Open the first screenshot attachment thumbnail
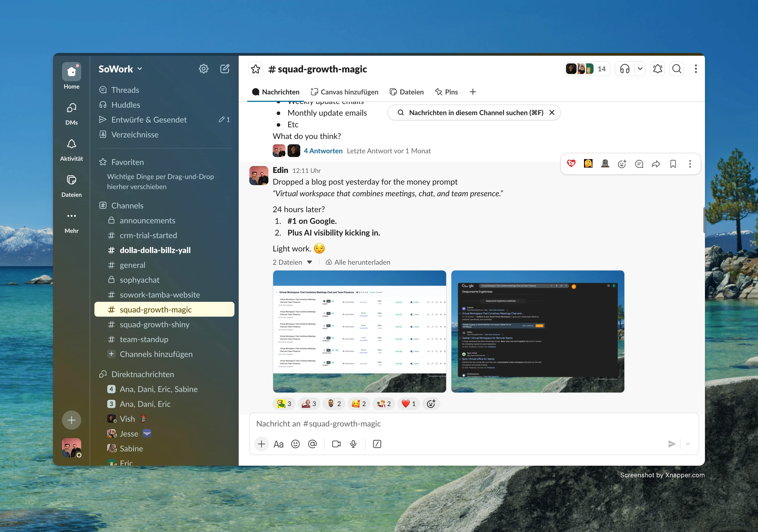Screen dimensions: 758x532 (359, 331)
